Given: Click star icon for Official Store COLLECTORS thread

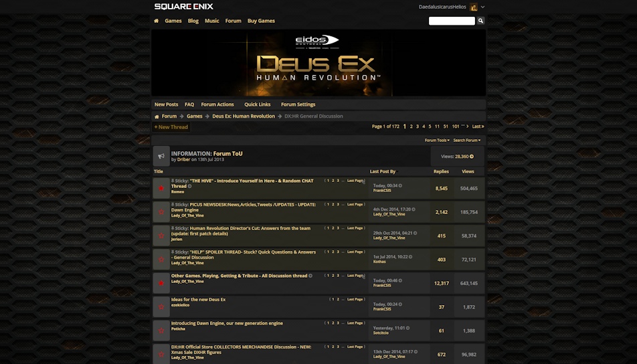Looking at the screenshot, I should [161, 354].
